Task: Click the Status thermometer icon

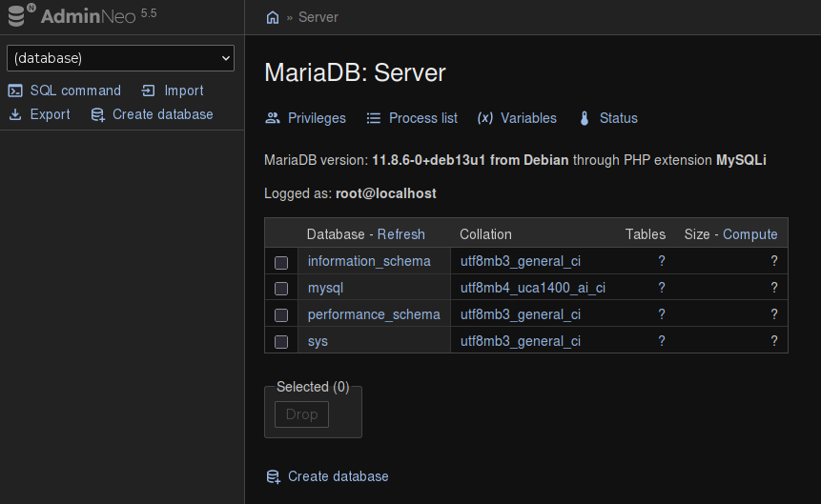Action: tap(585, 118)
